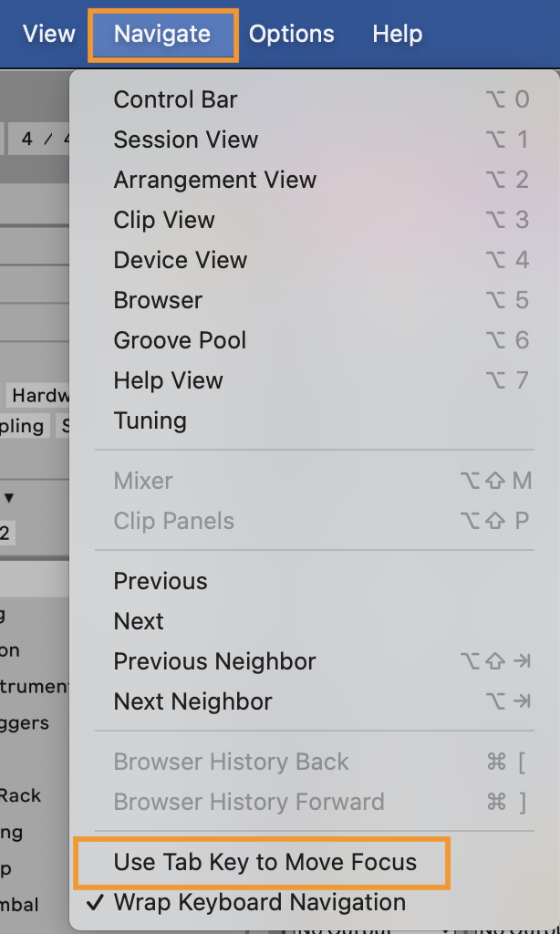The image size is (560, 934).
Task: Disable Wrap Keyboard Navigation
Action: tap(254, 901)
